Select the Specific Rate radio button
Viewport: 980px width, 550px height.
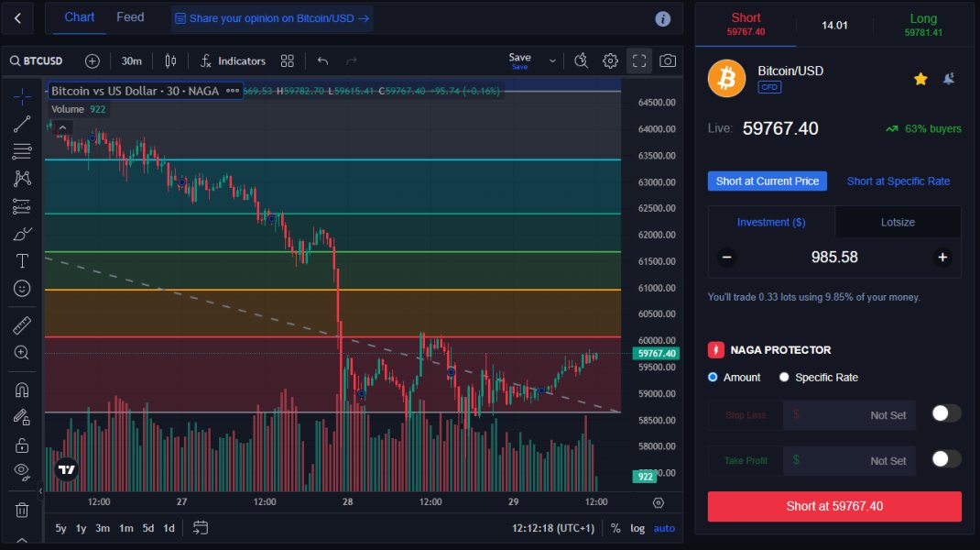[x=784, y=378]
